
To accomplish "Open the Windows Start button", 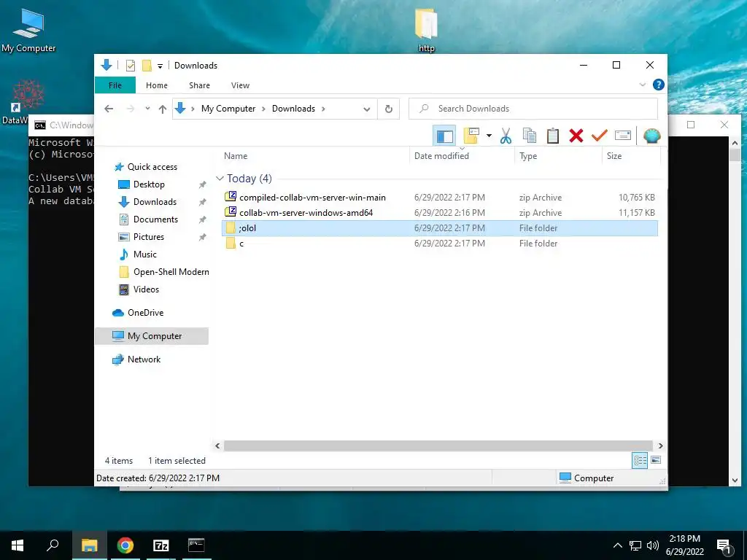I will pyautogui.click(x=18, y=545).
